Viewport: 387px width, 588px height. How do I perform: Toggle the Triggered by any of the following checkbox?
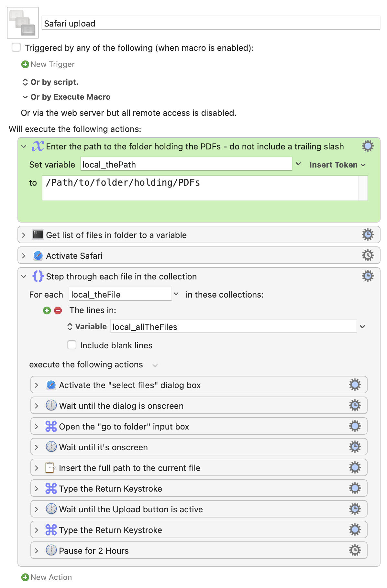(x=16, y=47)
